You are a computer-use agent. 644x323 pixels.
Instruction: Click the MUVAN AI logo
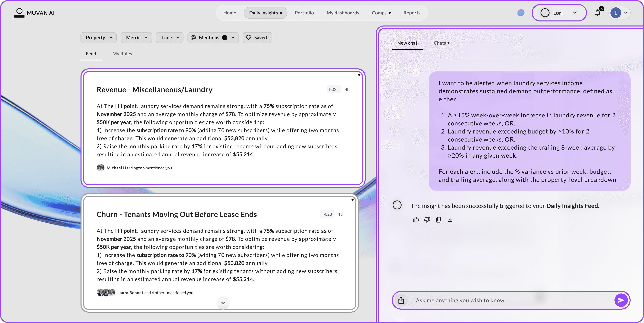click(x=35, y=13)
